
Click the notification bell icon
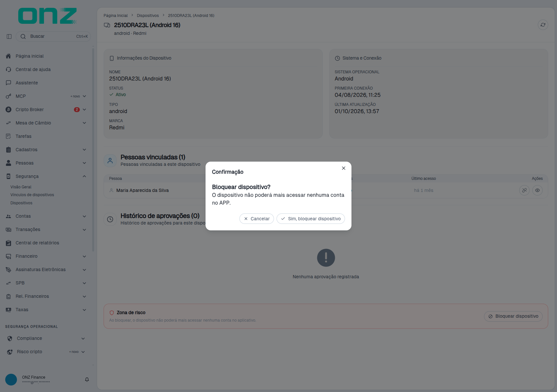(87, 380)
